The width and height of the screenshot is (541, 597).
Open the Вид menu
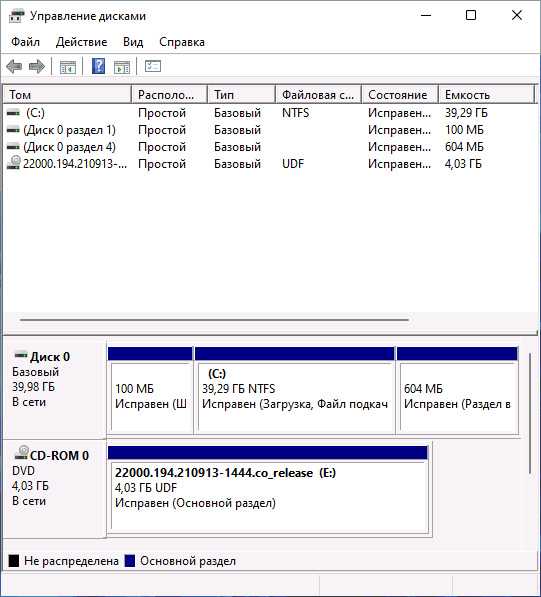[x=133, y=42]
